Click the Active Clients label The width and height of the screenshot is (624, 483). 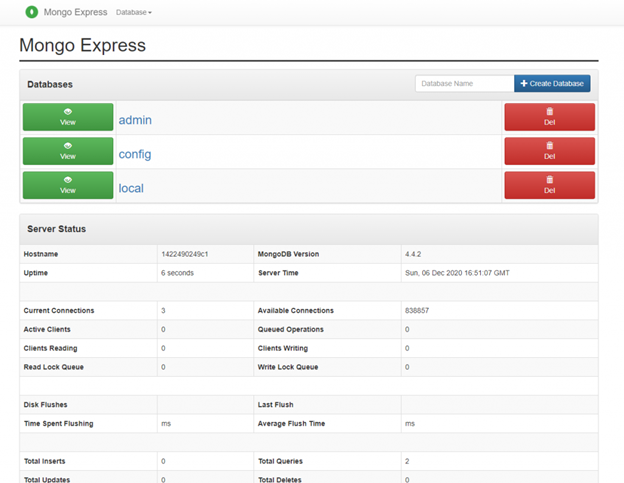point(47,329)
